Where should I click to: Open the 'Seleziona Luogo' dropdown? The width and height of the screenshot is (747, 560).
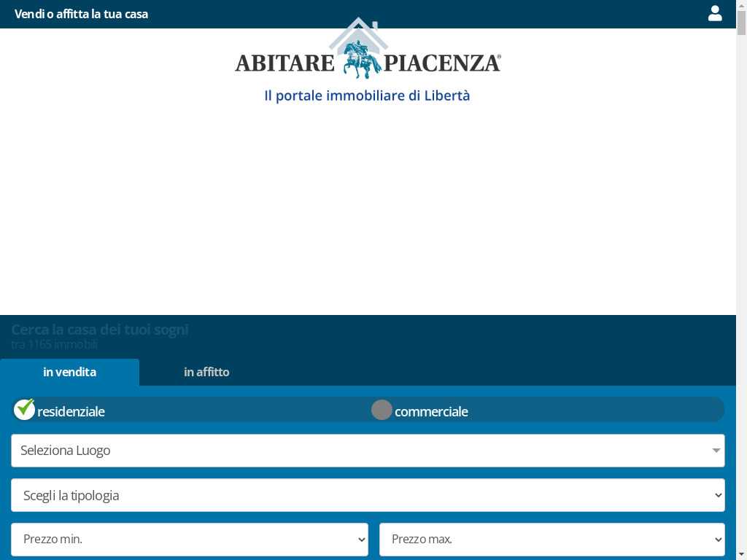point(368,451)
